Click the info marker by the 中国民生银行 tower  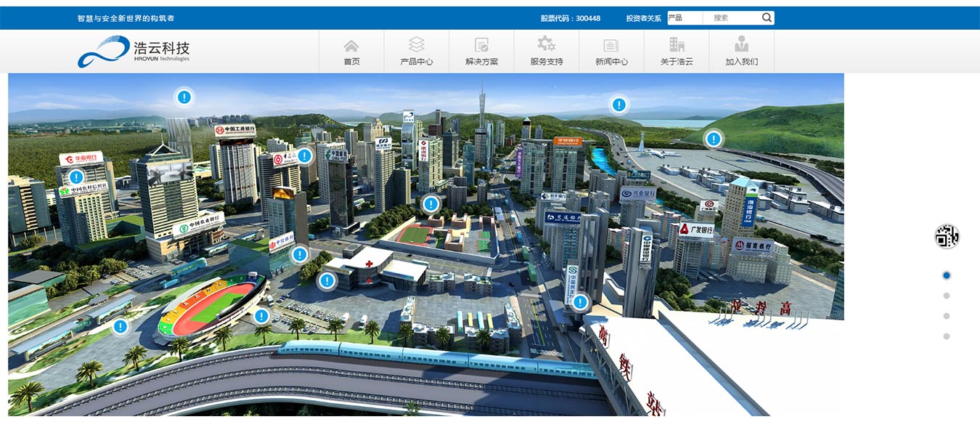point(580,303)
